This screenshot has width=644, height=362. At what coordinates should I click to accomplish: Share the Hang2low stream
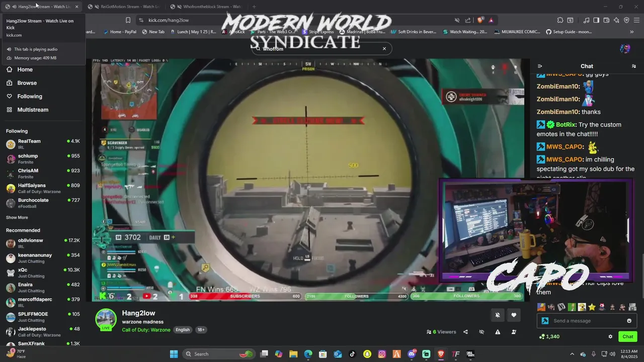pyautogui.click(x=465, y=332)
